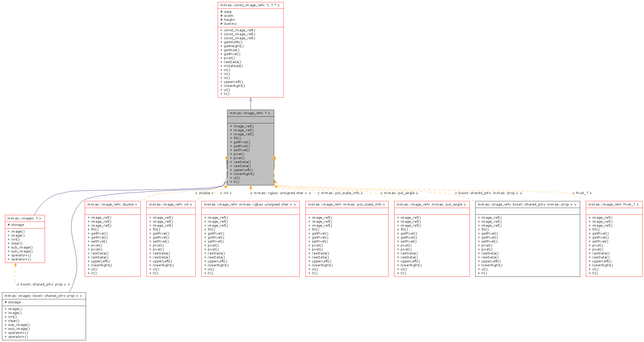
Task: Click the mimas::image_ref< T > node title
Action: [250, 113]
